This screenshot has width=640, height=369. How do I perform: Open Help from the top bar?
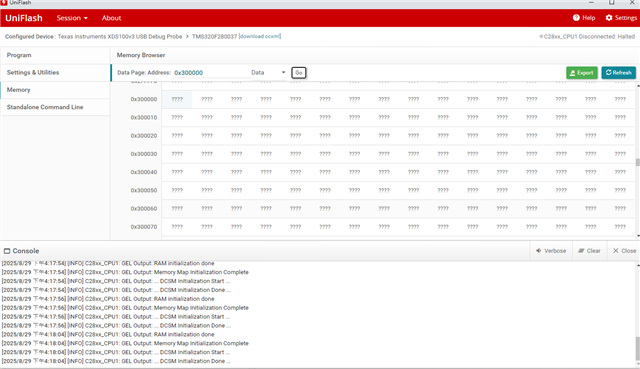(x=584, y=18)
